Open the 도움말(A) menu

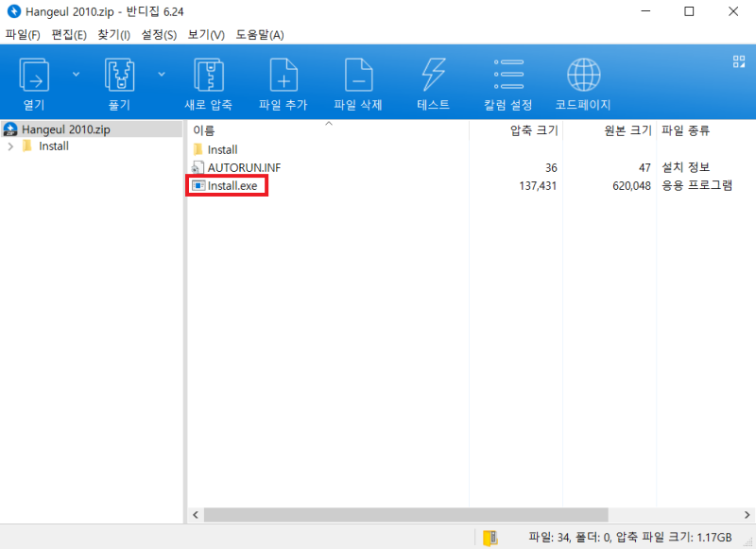tap(259, 35)
